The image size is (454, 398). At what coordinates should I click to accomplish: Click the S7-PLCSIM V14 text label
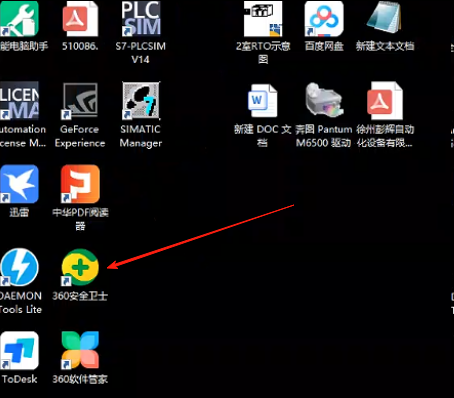(141, 53)
